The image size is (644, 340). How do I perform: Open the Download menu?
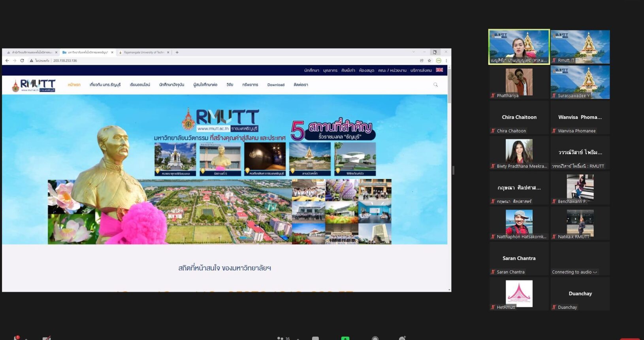coord(276,85)
